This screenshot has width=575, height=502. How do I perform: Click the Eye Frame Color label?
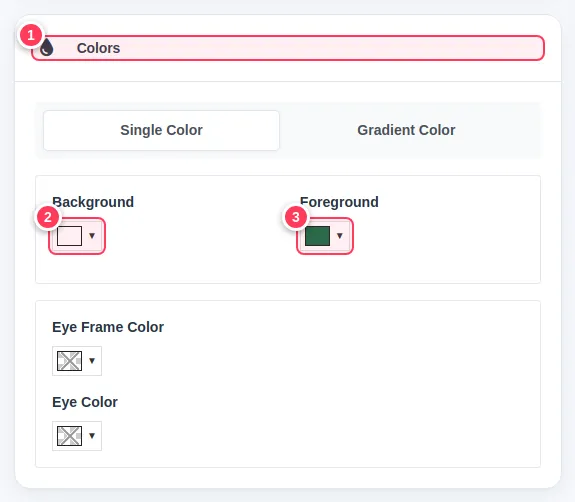108,327
